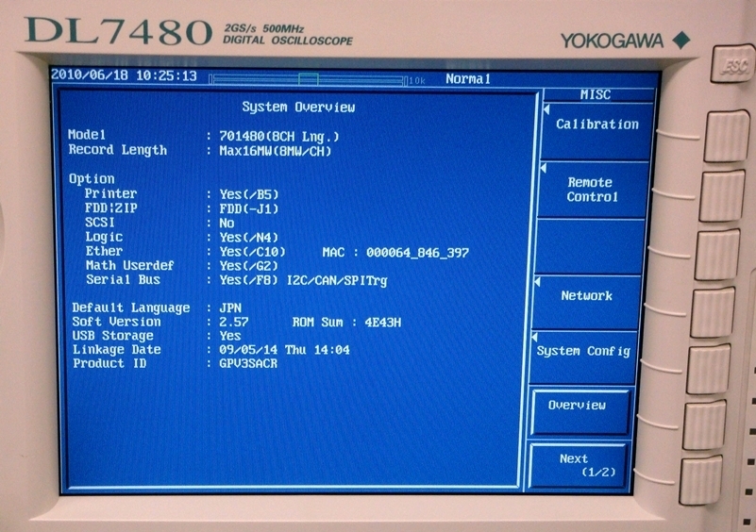Viewport: 756px width, 532px height.
Task: Click the Record Length value Max16MW(8MW/CH)
Action: pyautogui.click(x=276, y=151)
